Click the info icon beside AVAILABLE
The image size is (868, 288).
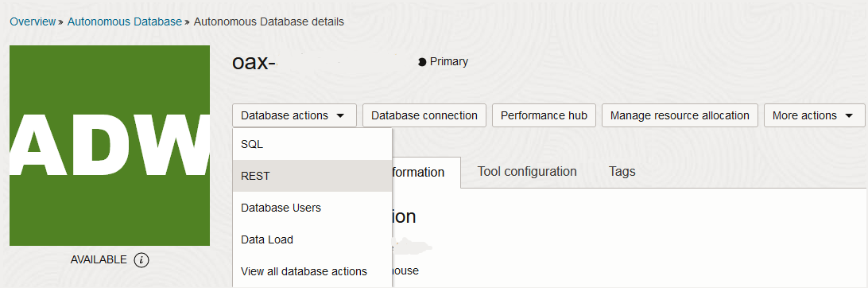click(141, 259)
